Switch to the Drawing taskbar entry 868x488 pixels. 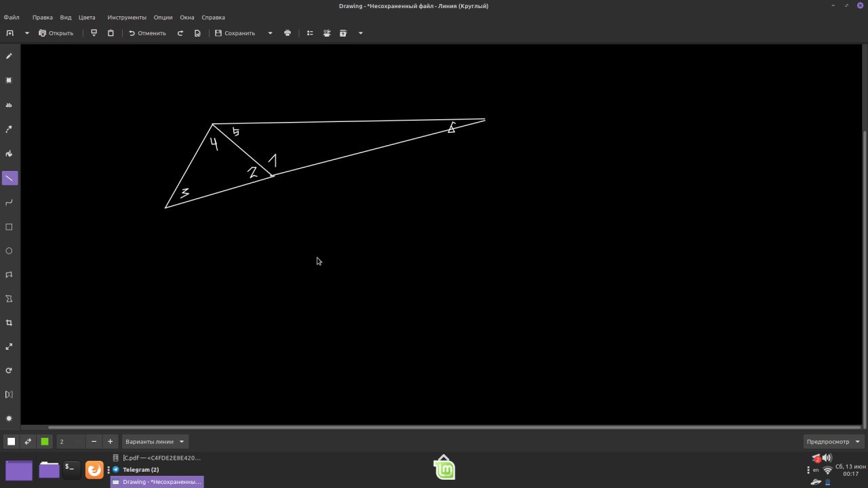pos(157,482)
